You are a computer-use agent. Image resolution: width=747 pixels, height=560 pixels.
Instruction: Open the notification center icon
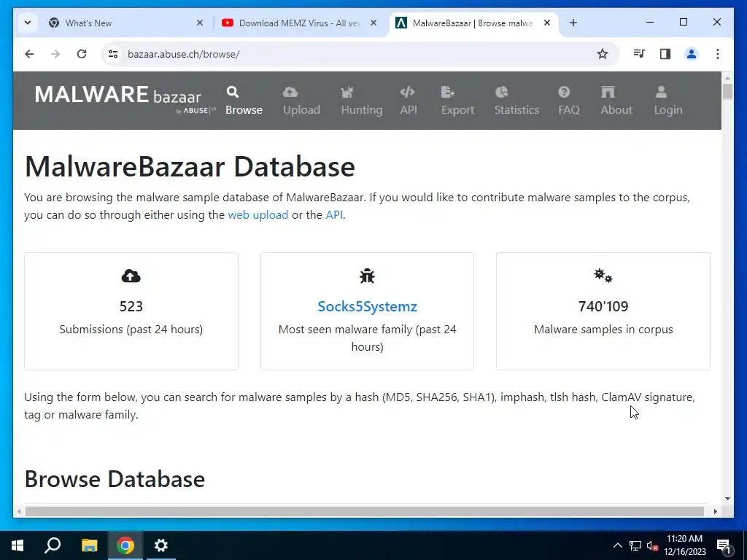(x=724, y=545)
